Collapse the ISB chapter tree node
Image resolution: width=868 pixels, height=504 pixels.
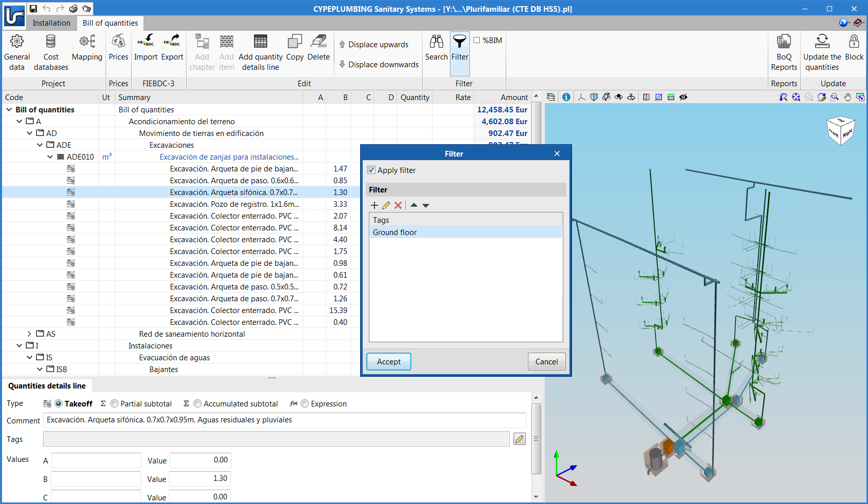click(40, 370)
